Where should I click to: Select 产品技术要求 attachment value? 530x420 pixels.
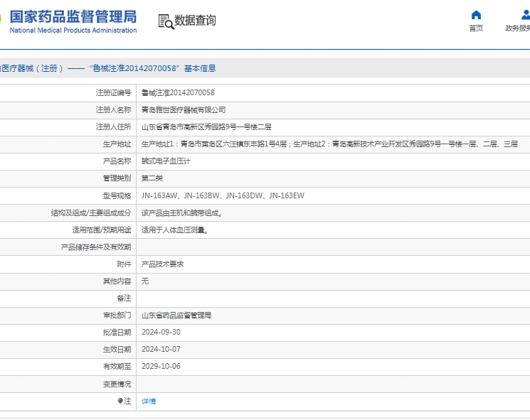click(x=163, y=264)
